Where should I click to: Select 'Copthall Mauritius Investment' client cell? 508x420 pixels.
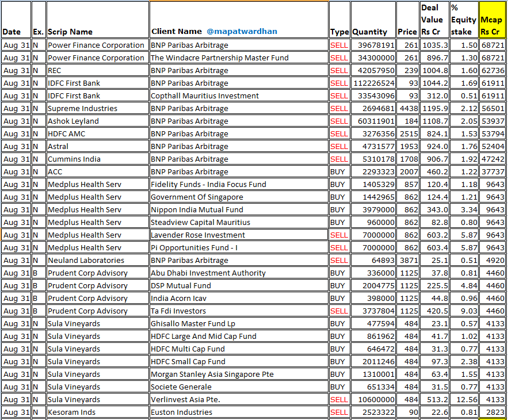pyautogui.click(x=239, y=96)
